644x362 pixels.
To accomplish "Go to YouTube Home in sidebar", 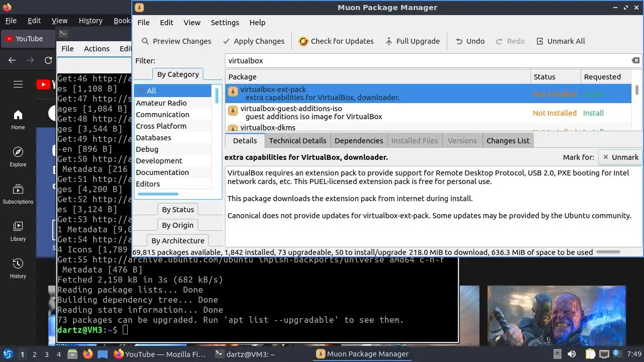I will 18,120.
